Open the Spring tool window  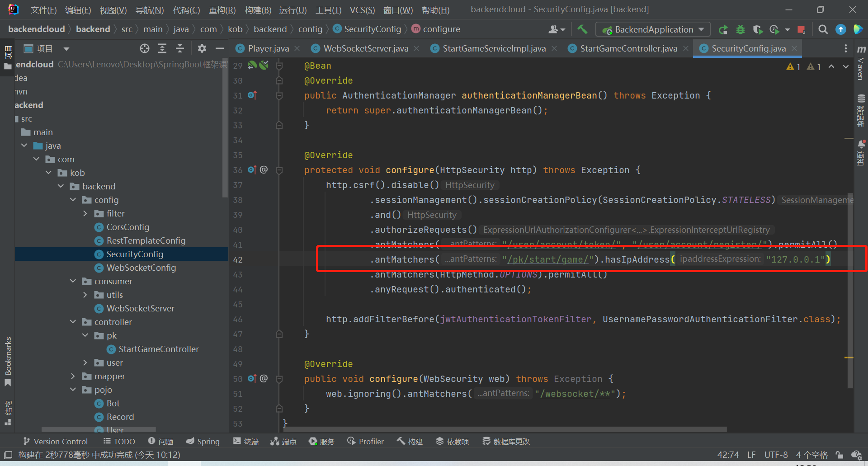coord(203,442)
